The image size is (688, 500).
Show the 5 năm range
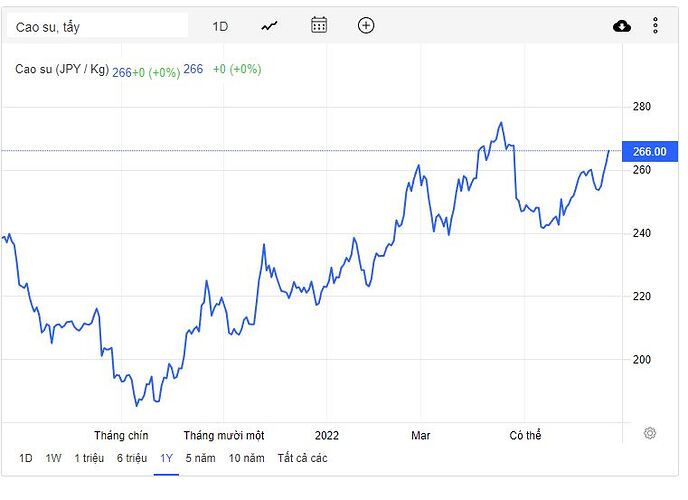point(201,458)
